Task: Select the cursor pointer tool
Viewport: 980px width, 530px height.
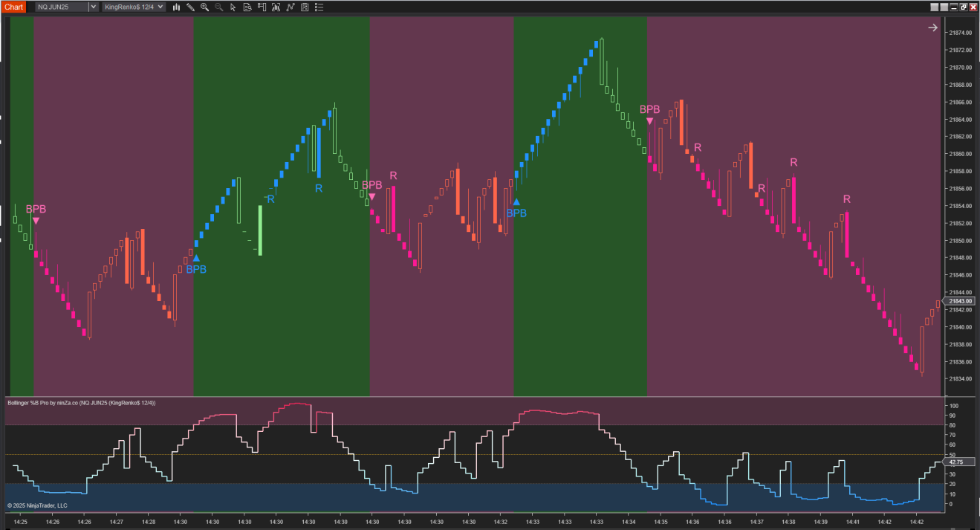Action: [x=233, y=7]
